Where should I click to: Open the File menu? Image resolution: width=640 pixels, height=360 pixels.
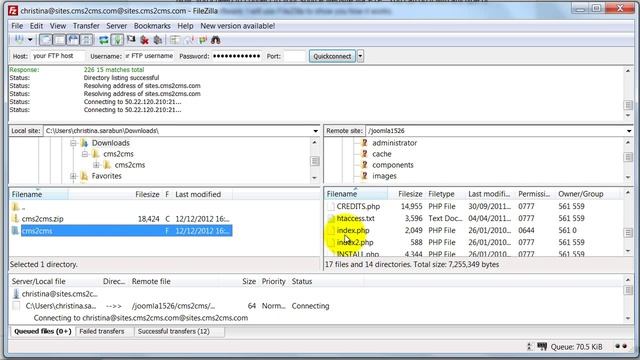17,26
